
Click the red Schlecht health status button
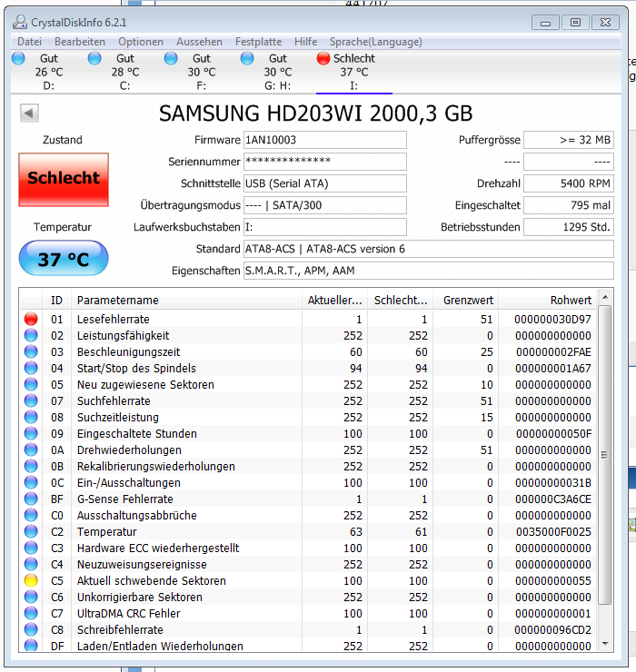[x=64, y=180]
